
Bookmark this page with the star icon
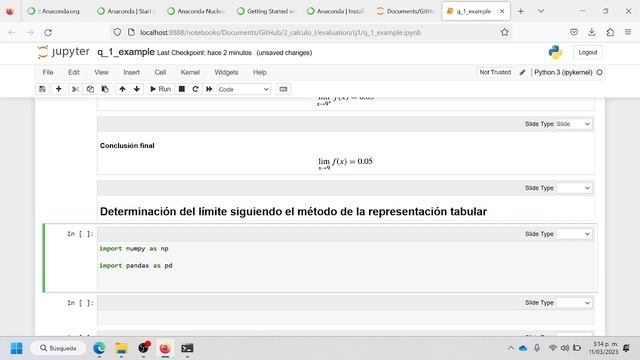pyautogui.click(x=504, y=32)
